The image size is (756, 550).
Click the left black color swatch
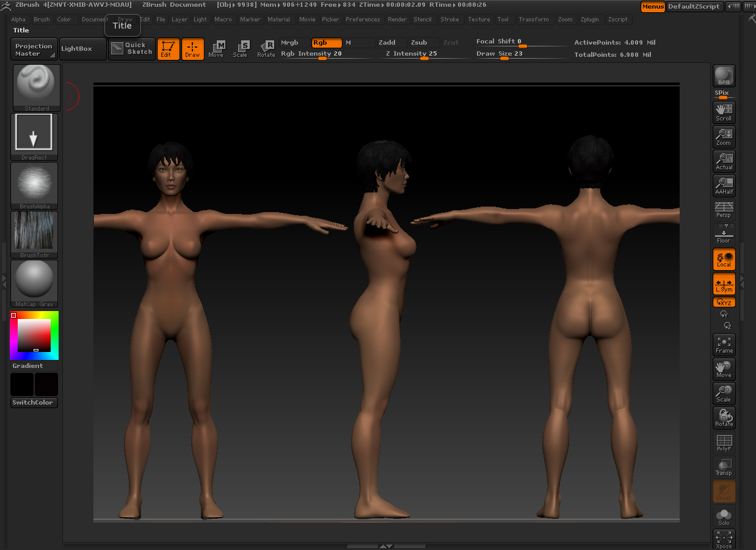click(x=22, y=384)
